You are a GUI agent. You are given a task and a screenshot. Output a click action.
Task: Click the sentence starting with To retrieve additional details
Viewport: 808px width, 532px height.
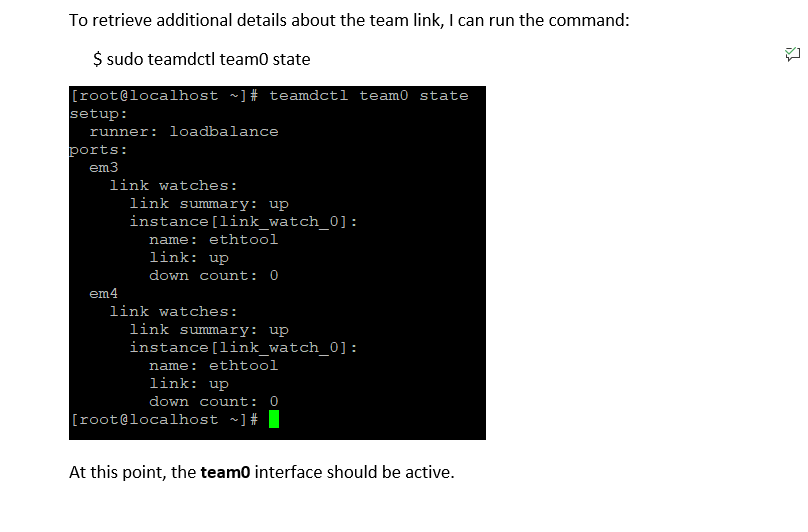(349, 21)
